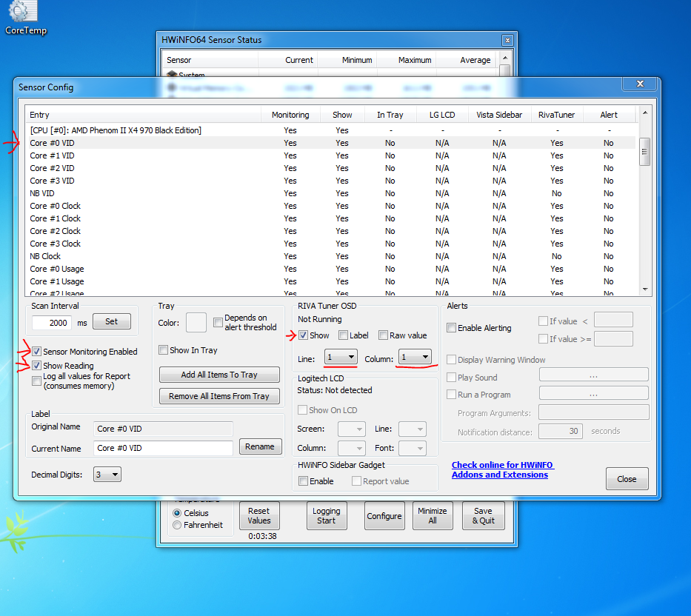Select Core #0 Usage row
The width and height of the screenshot is (691, 616).
pos(330,269)
